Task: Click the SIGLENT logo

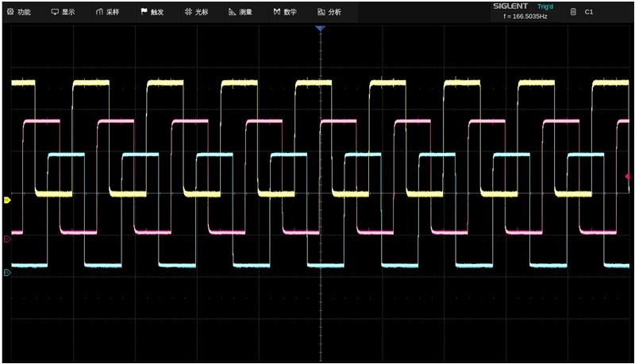Action: (512, 6)
